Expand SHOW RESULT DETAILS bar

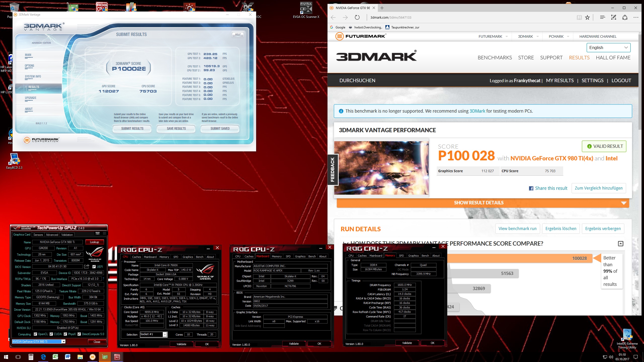coord(483,203)
